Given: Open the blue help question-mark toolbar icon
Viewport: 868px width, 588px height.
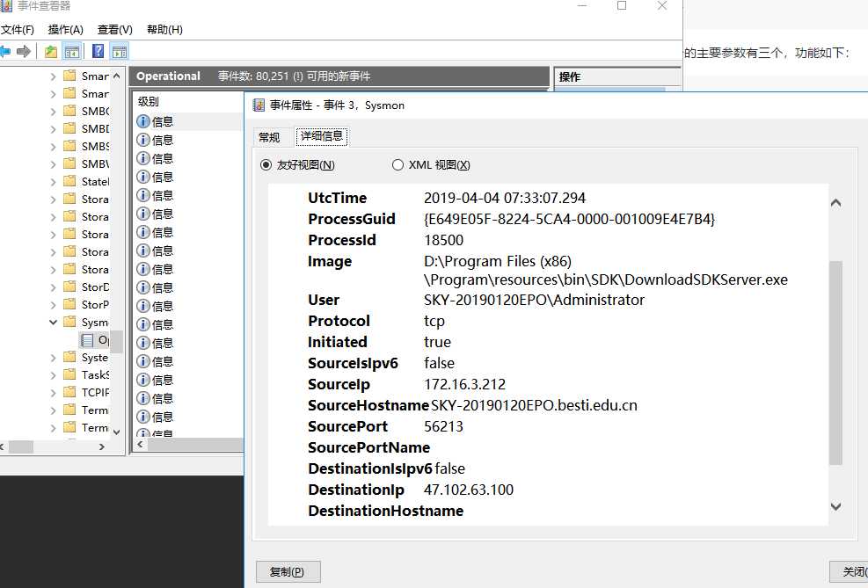Looking at the screenshot, I should [x=98, y=52].
